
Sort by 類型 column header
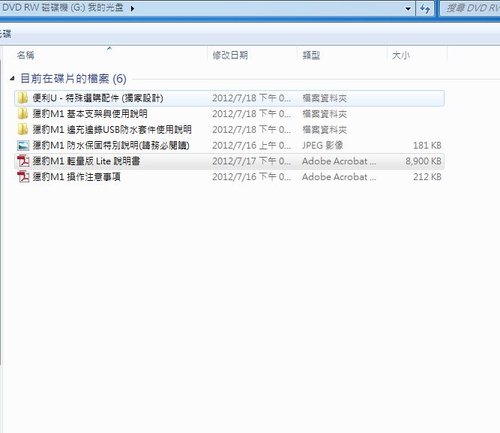tap(311, 55)
